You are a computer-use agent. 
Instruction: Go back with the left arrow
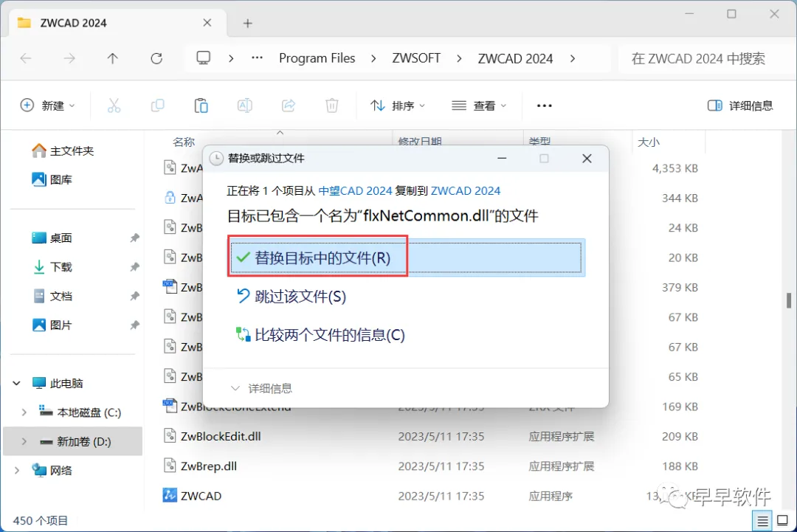pyautogui.click(x=25, y=58)
